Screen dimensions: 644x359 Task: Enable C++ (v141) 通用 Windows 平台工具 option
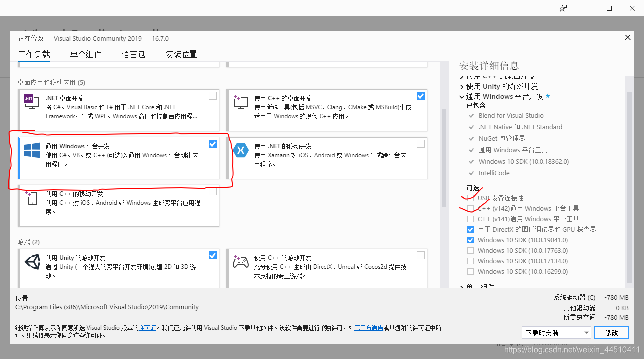pyautogui.click(x=470, y=219)
